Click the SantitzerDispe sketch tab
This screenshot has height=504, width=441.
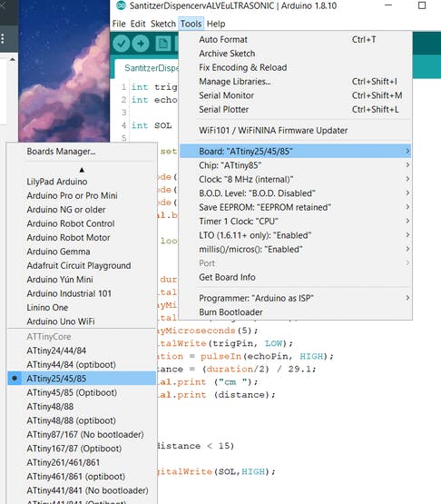(x=147, y=68)
